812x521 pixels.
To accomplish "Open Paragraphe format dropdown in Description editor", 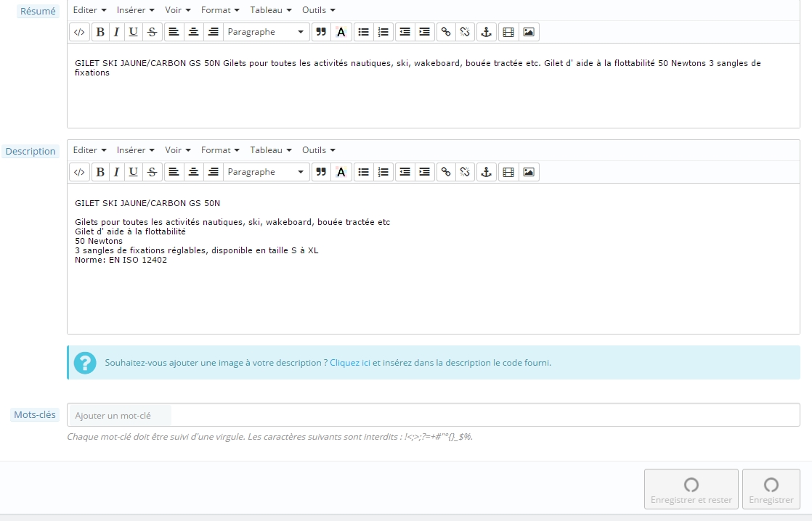I will click(x=266, y=172).
